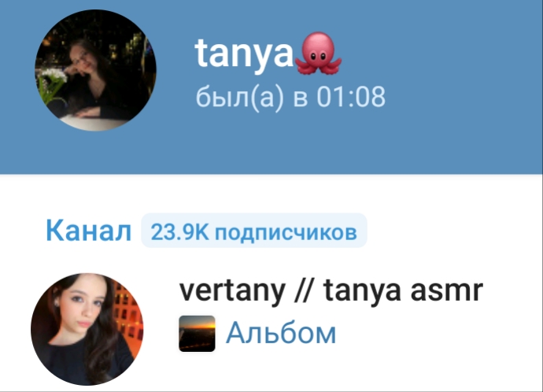Select the profile name 'tanya'
Screen dimensions: 543x392
tap(245, 54)
